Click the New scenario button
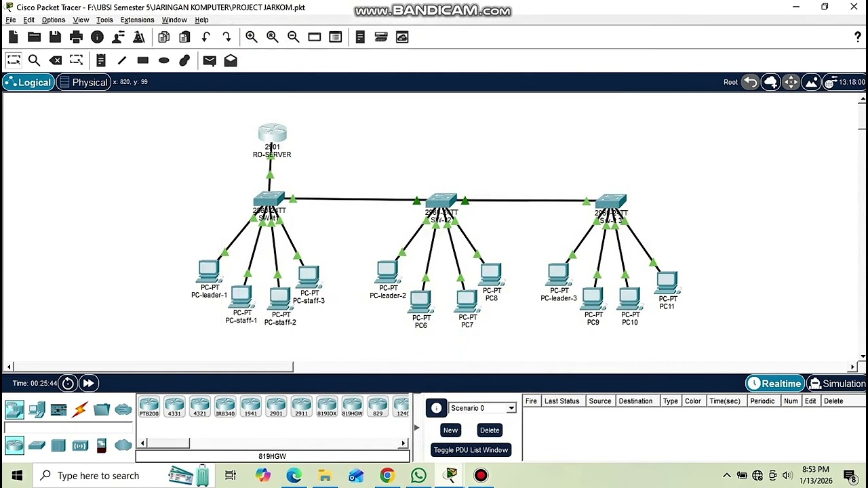This screenshot has height=488, width=868. (x=450, y=430)
